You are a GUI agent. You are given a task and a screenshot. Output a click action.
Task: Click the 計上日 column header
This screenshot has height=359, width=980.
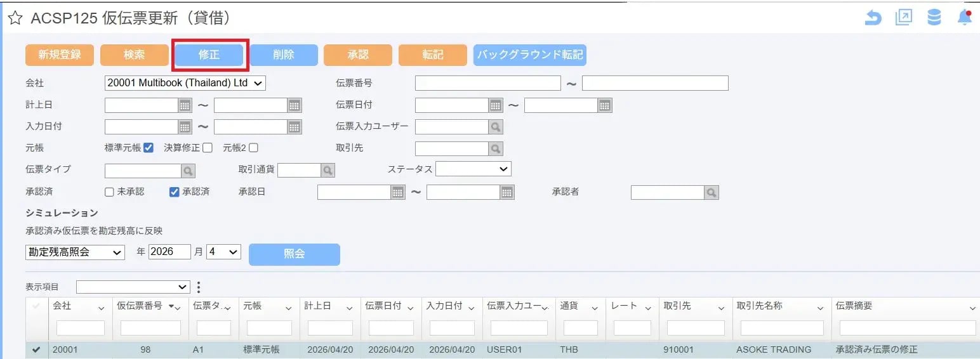(x=318, y=306)
